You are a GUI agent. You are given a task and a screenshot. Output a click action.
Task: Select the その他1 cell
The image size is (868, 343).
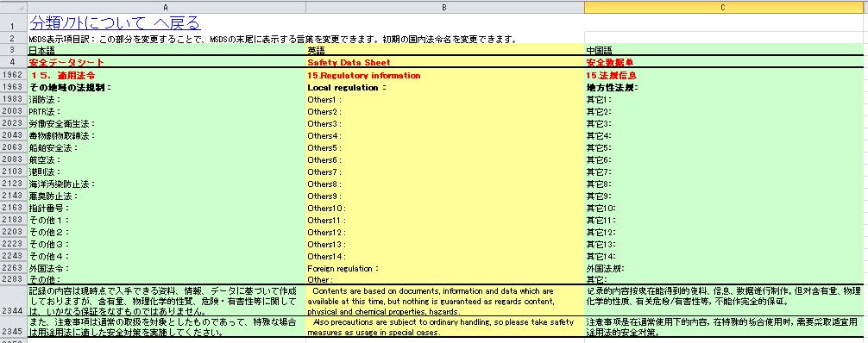click(166, 220)
